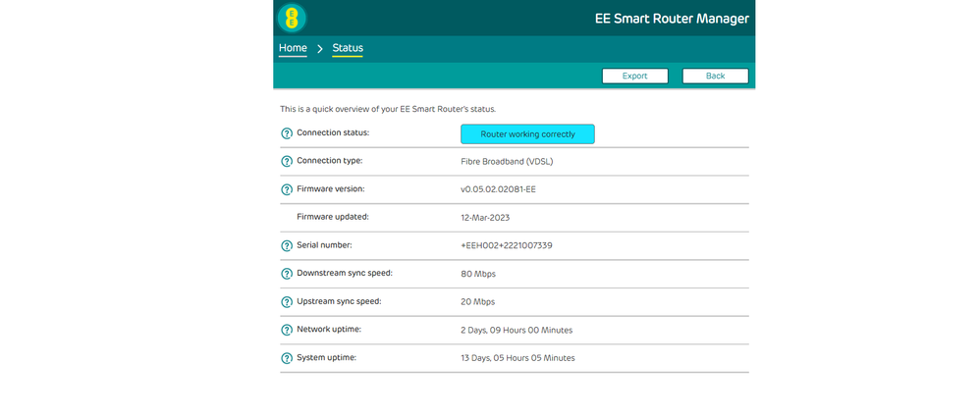Image resolution: width=980 pixels, height=417 pixels.
Task: Click the Back button
Action: coord(715,77)
